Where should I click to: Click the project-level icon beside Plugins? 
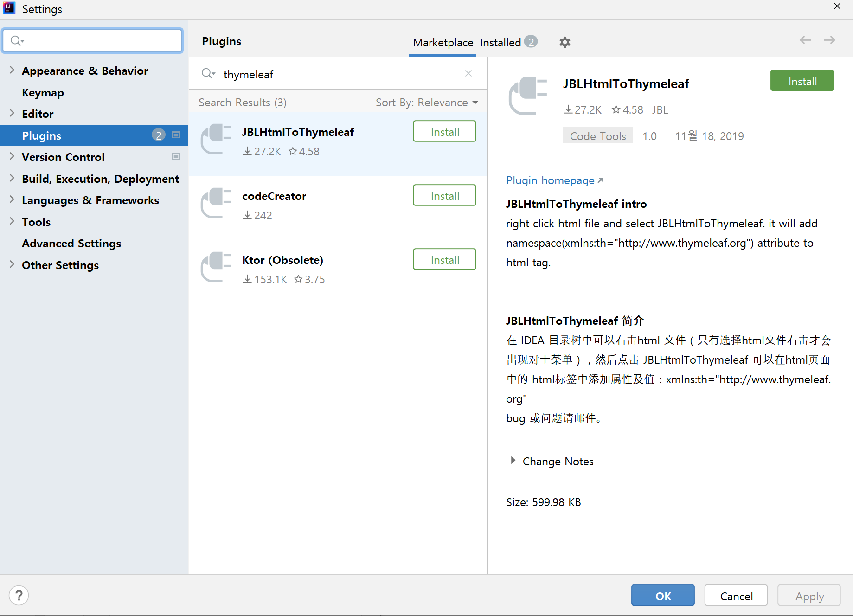tap(176, 135)
